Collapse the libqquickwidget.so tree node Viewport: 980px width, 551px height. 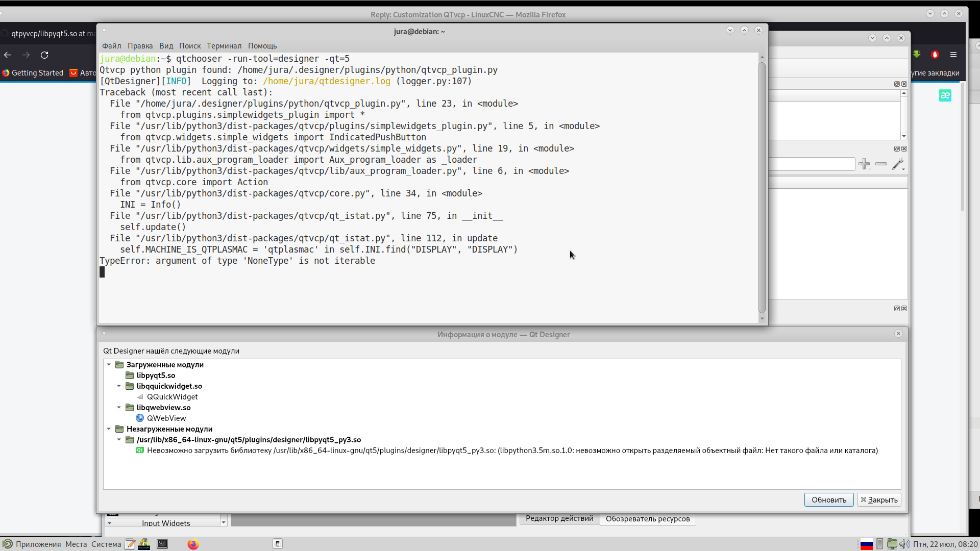click(x=119, y=386)
